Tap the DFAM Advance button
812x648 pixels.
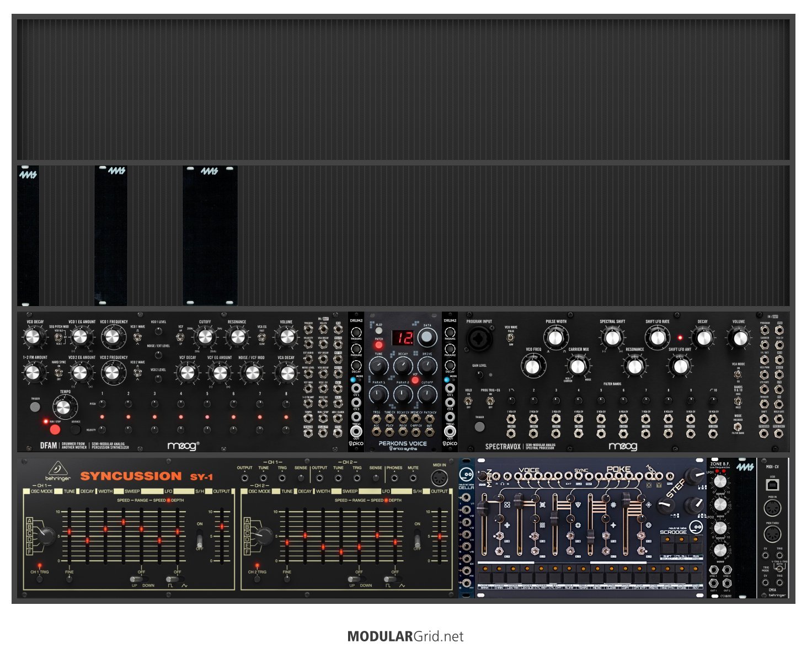pos(76,429)
